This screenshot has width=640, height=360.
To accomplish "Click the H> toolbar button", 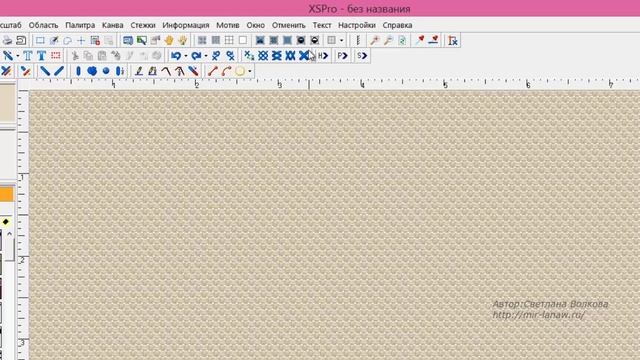I will (x=323, y=56).
